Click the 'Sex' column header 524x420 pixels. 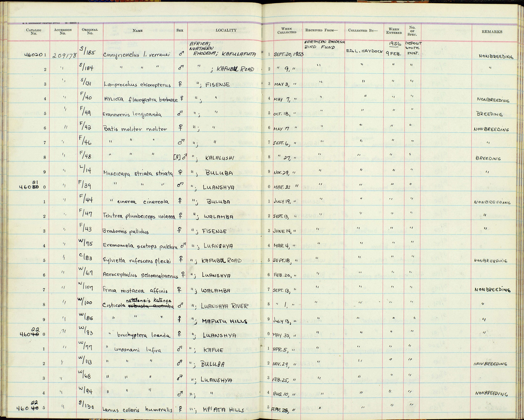pyautogui.click(x=180, y=30)
